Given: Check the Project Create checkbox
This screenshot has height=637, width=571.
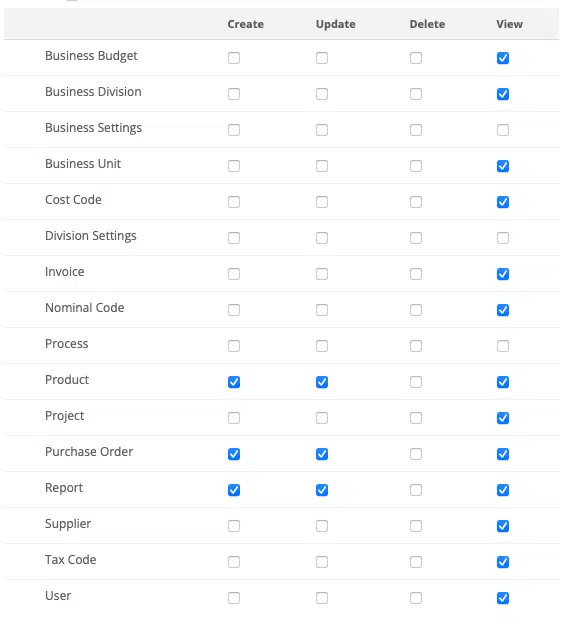Looking at the screenshot, I should point(234,418).
